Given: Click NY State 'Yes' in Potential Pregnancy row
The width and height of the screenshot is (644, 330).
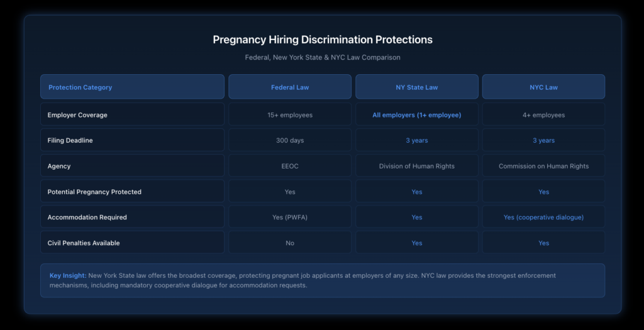Looking at the screenshot, I should point(417,191).
